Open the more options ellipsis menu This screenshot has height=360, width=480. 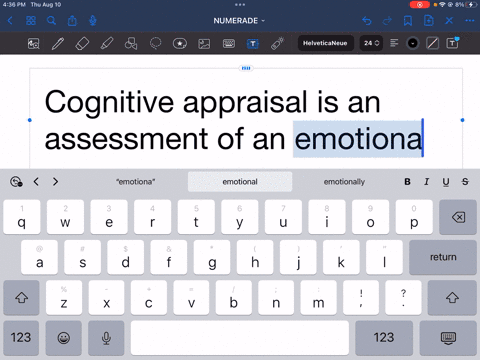click(x=470, y=21)
